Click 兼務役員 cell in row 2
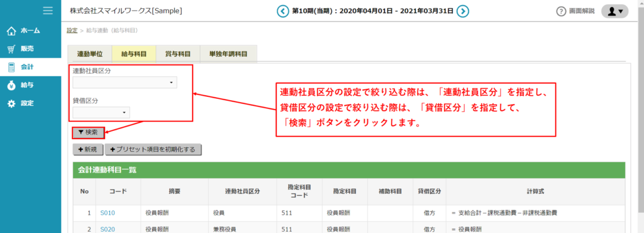 click(x=242, y=229)
